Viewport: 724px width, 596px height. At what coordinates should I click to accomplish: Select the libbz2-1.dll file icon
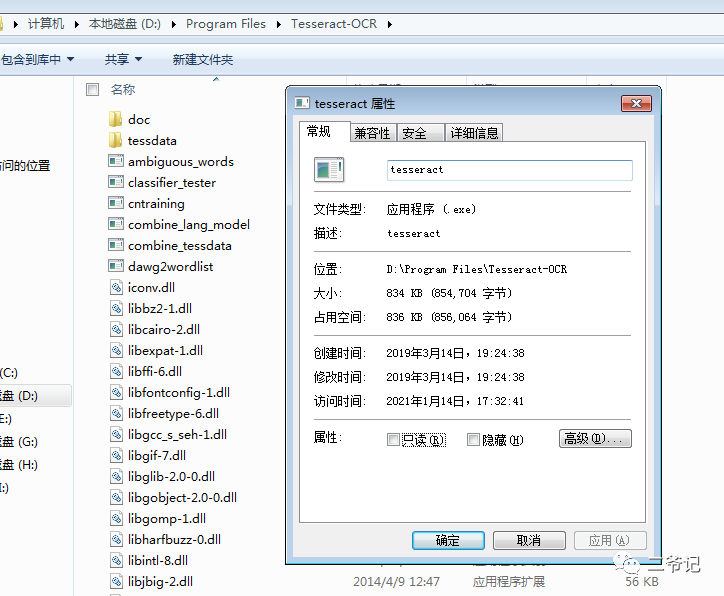pos(116,308)
